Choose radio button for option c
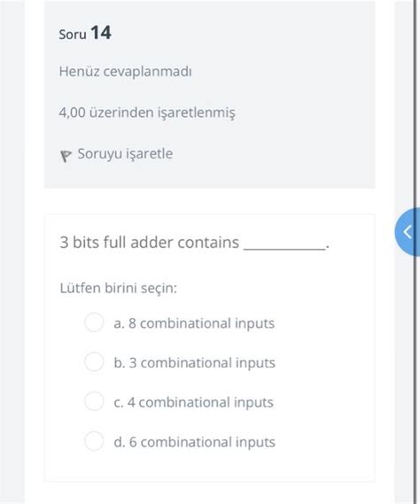Image resolution: width=420 pixels, height=504 pixels. coord(94,401)
